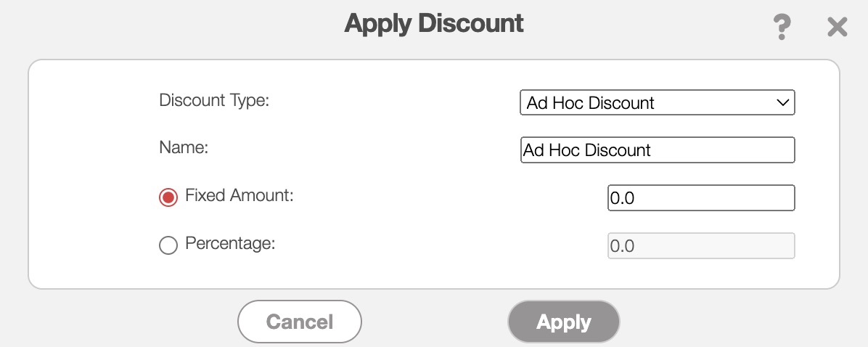Image resolution: width=868 pixels, height=347 pixels.
Task: Focus the Fixed Amount value field
Action: (701, 197)
